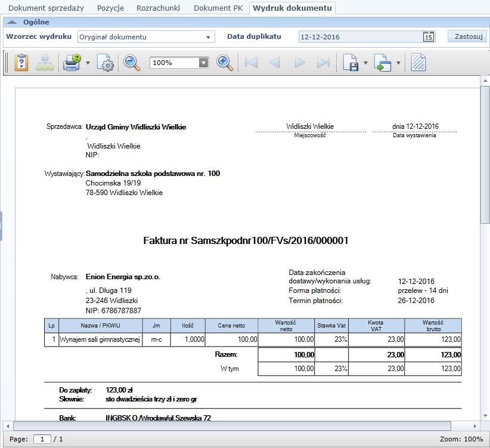
Task: Click the Stawka Vat column header
Action: point(331,326)
